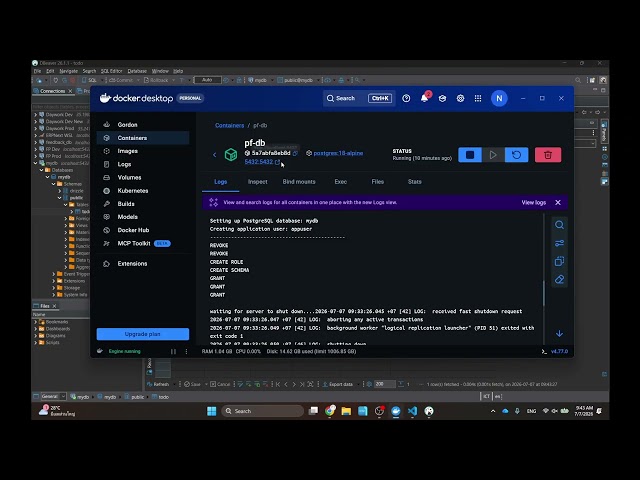The image size is (640, 480).
Task: Open engine options kebab menu
Action: [x=187, y=351]
